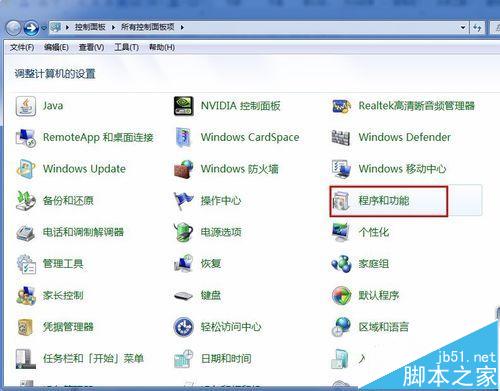Click the 日期和时间 calendar icon
Image resolution: width=500 pixels, height=391 pixels.
point(183,359)
